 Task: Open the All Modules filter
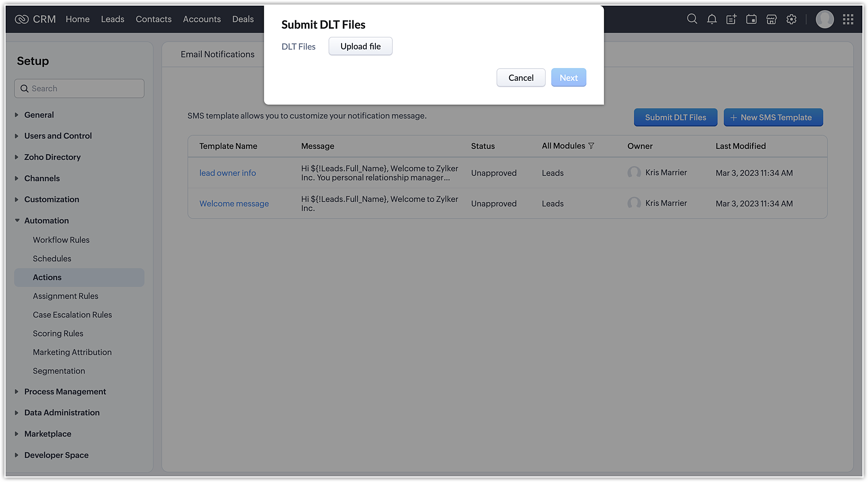(591, 146)
